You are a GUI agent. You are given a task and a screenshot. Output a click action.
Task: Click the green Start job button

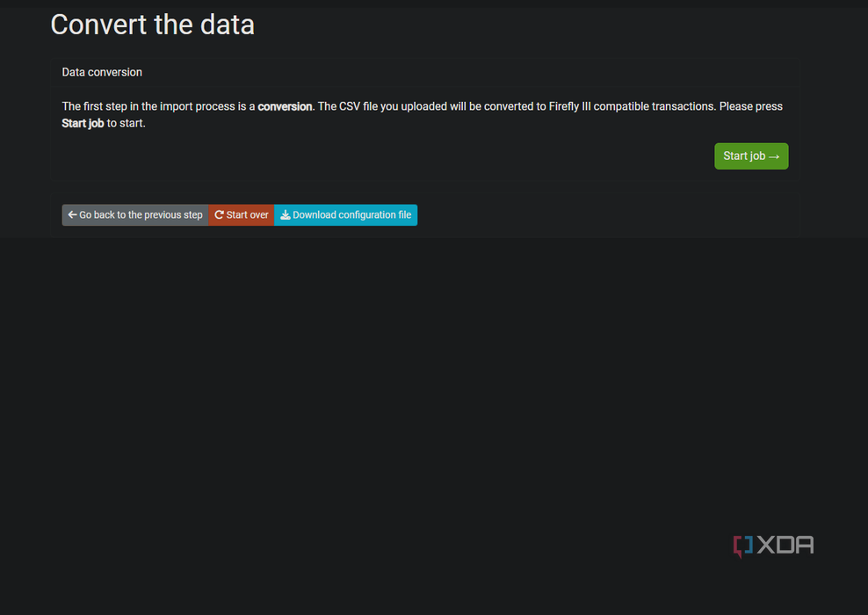(x=751, y=156)
